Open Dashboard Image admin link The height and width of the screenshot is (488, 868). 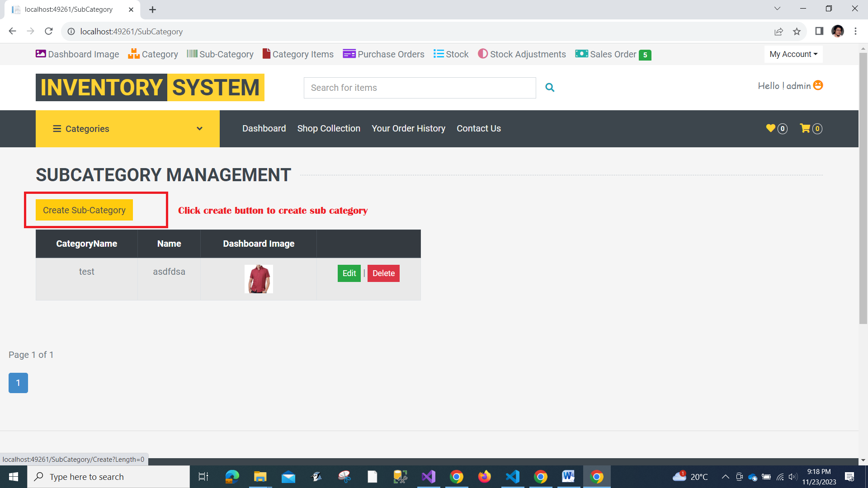tap(77, 54)
